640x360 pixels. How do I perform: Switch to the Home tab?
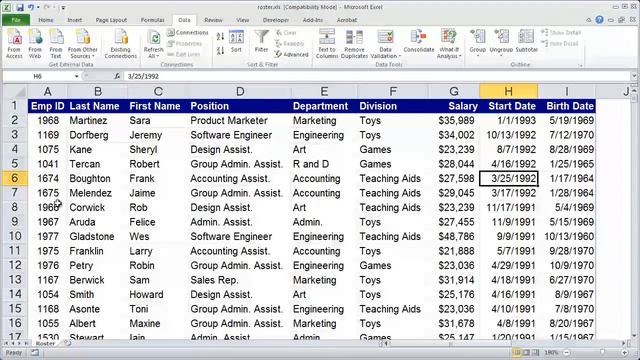46,20
